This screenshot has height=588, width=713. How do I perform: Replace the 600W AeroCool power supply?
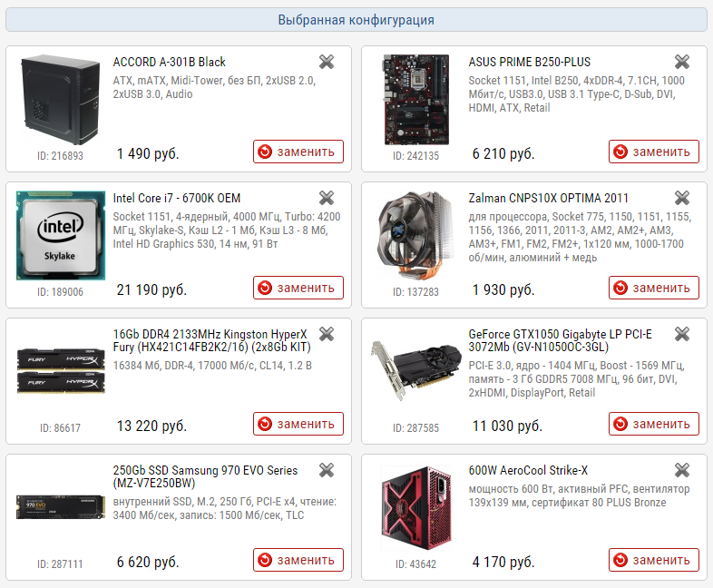click(x=654, y=560)
